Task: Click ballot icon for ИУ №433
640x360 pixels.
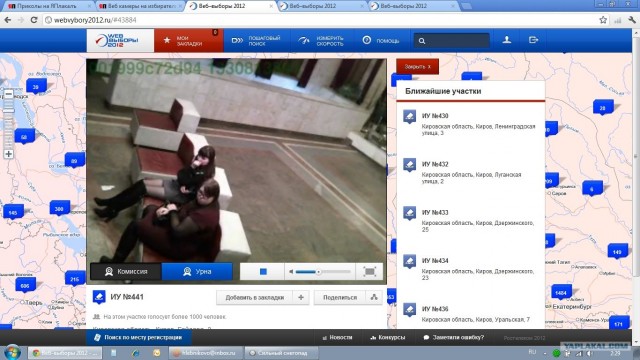Action: (x=409, y=213)
